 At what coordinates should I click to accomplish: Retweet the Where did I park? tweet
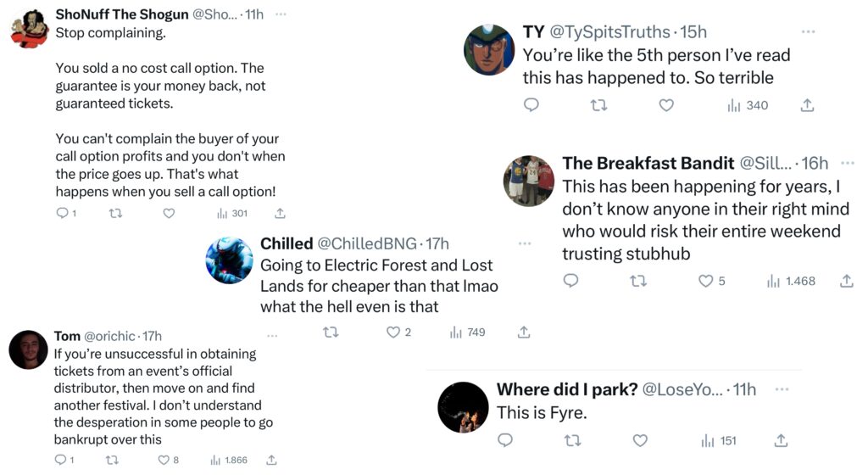click(573, 441)
